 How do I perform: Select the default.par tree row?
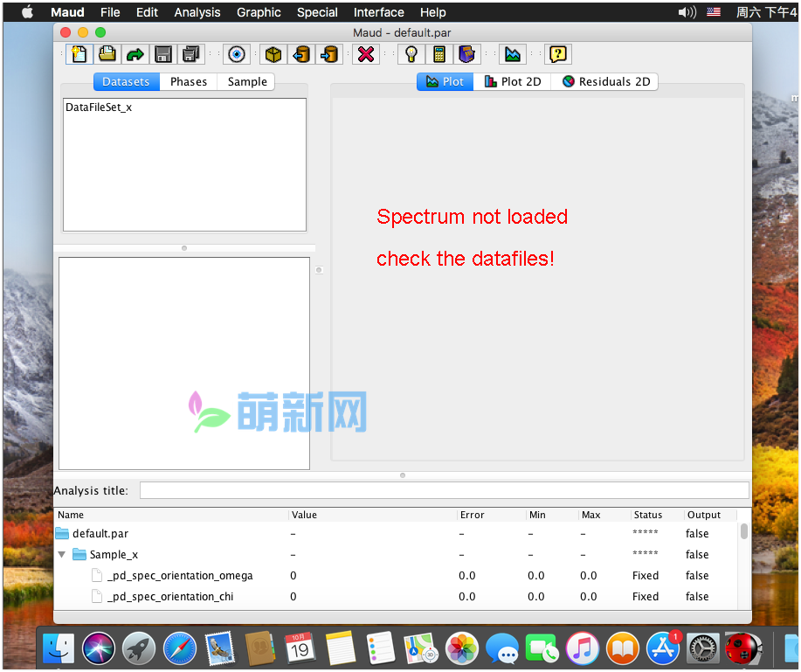tap(396, 534)
